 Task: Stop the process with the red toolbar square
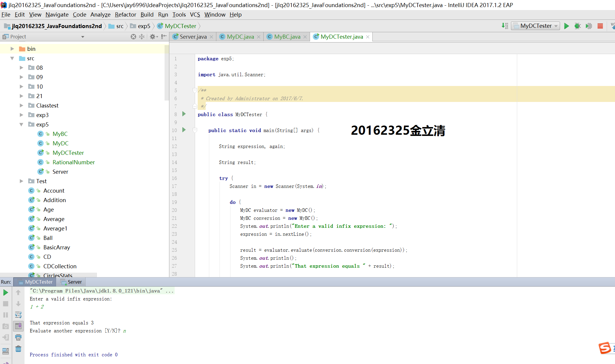click(600, 26)
